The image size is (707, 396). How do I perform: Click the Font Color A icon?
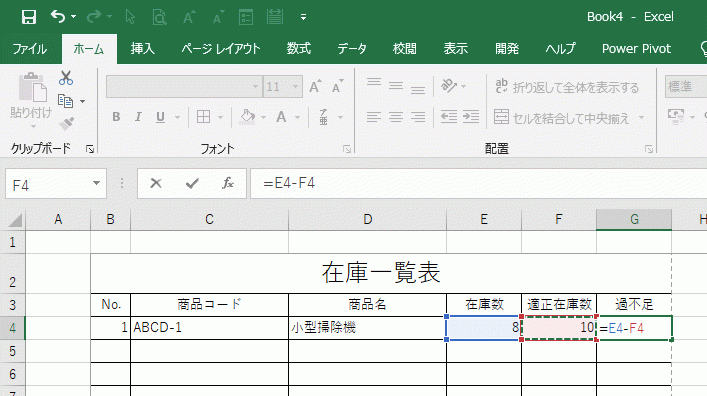click(x=281, y=117)
